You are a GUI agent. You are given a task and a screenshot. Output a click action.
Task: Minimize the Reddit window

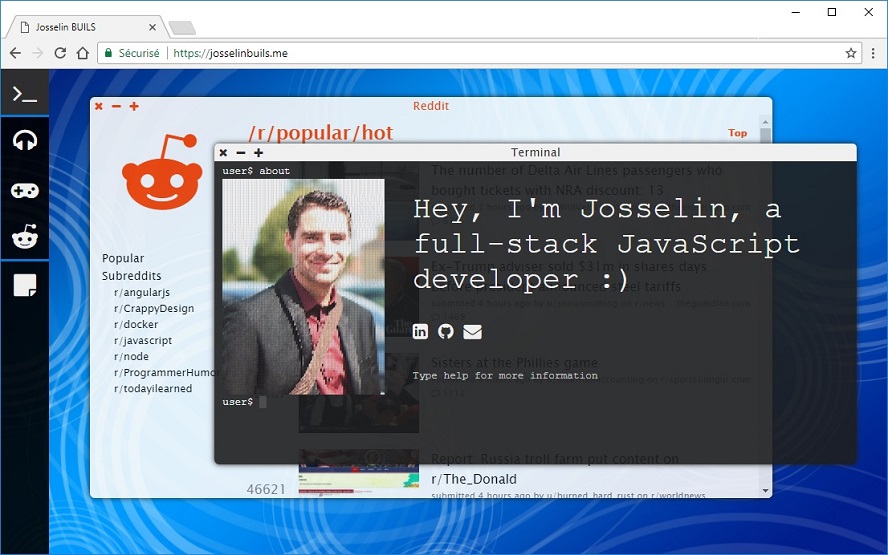(x=116, y=106)
